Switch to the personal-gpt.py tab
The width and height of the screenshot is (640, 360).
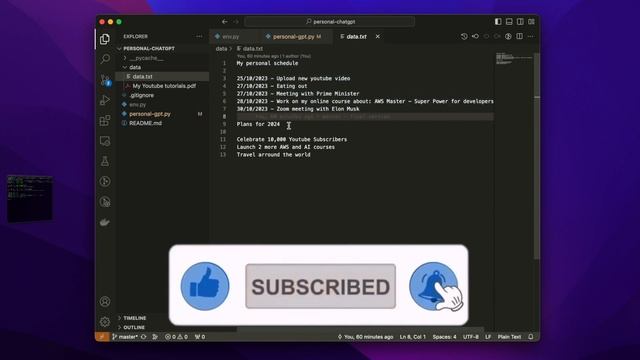pos(295,36)
